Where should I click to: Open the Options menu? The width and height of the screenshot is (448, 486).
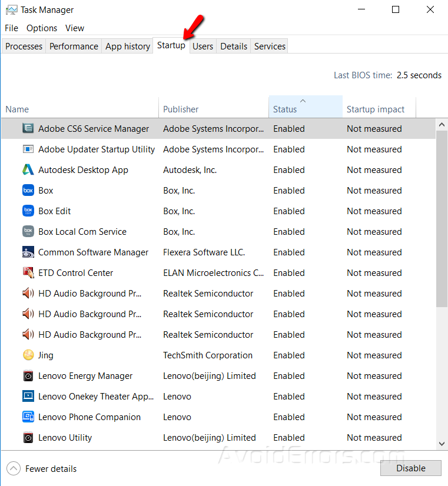click(x=41, y=28)
